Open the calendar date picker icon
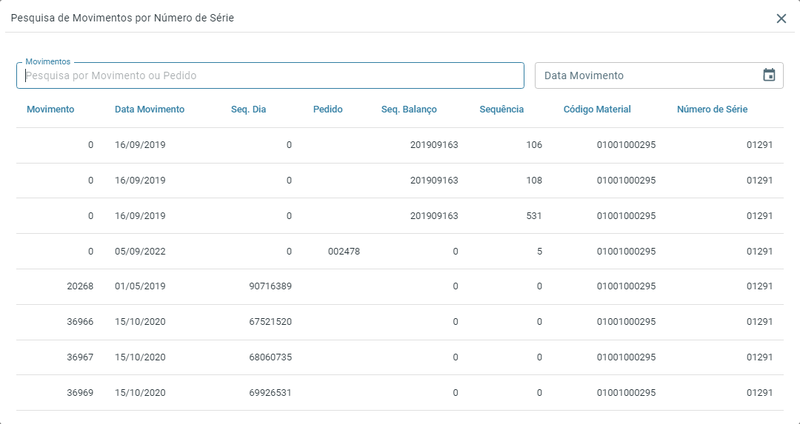The image size is (800, 424). point(769,75)
